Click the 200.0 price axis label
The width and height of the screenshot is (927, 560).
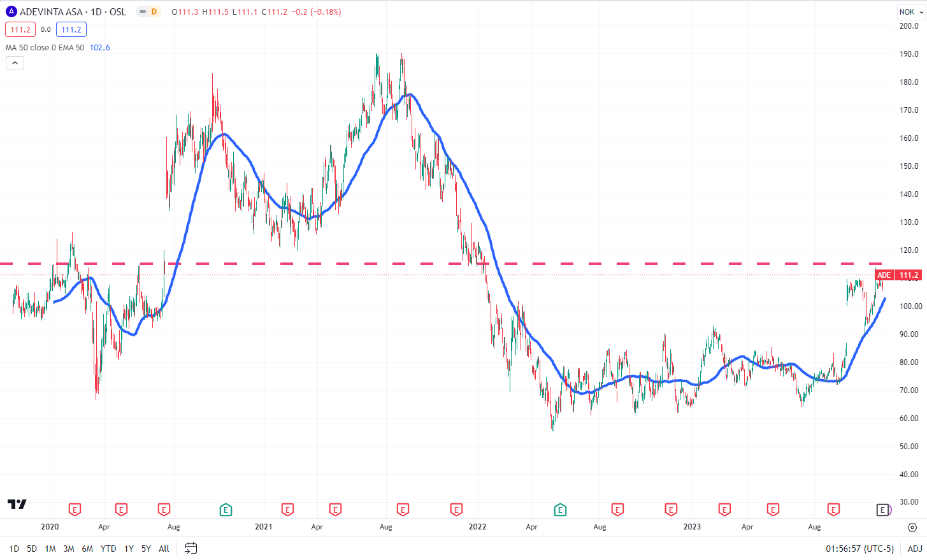(x=909, y=26)
